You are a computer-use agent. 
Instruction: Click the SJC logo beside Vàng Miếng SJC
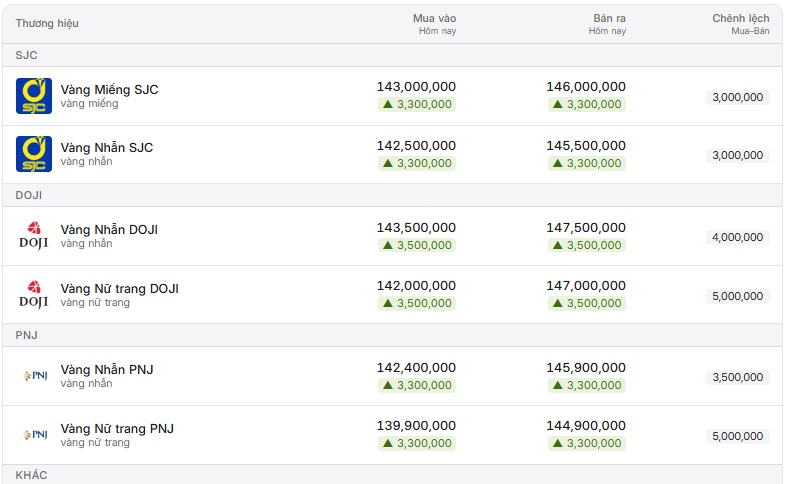(x=34, y=96)
